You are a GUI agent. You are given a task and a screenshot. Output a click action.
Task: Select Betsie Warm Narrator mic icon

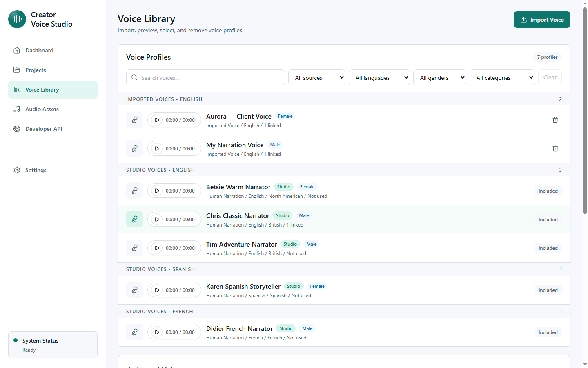click(134, 191)
